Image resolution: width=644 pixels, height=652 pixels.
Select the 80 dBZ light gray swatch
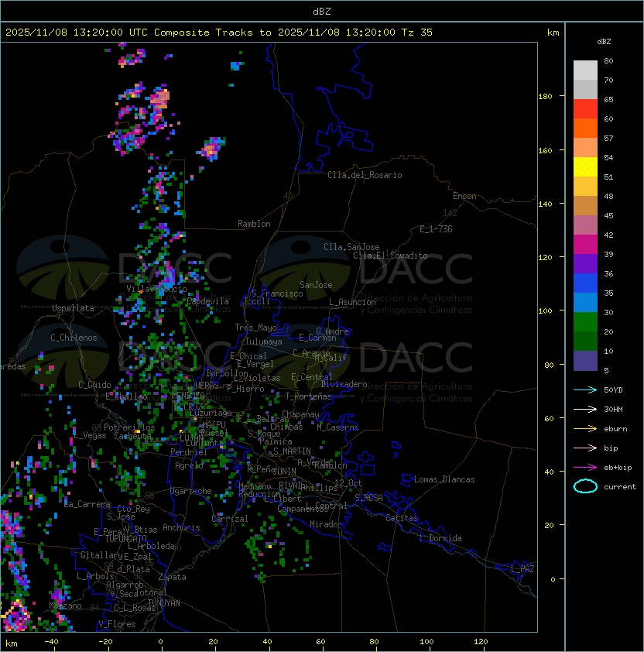point(585,70)
